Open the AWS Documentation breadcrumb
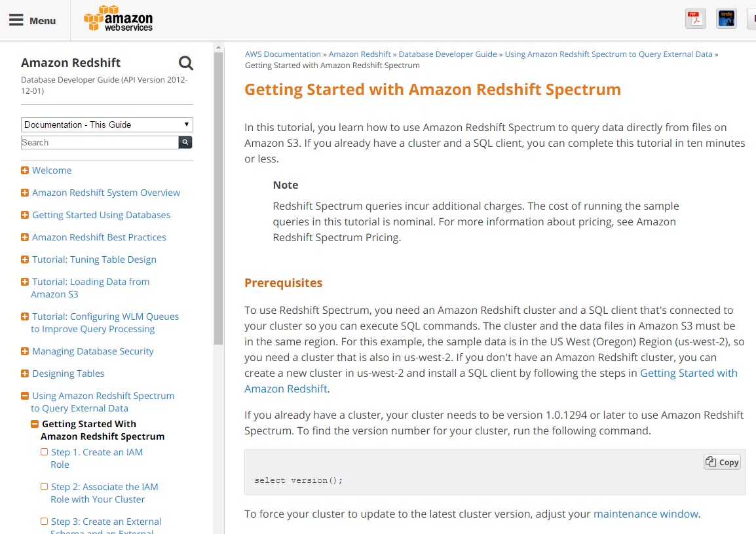Screen dimensions: 756x534 [x=282, y=54]
